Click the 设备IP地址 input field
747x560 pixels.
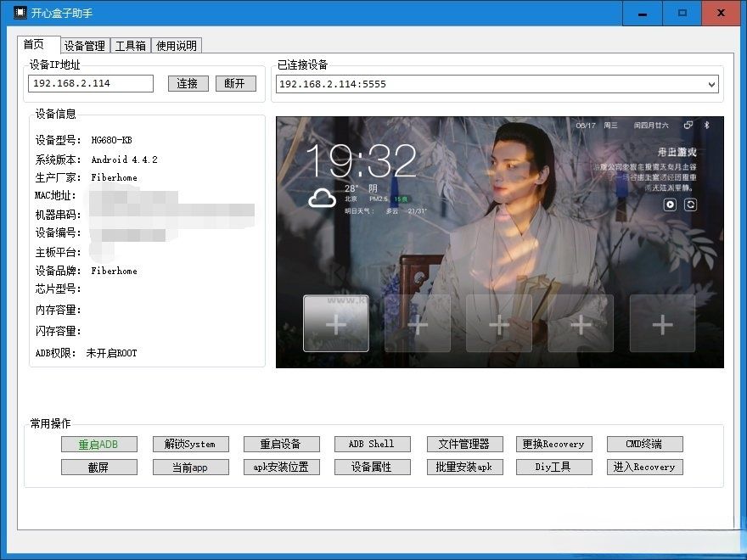point(89,83)
